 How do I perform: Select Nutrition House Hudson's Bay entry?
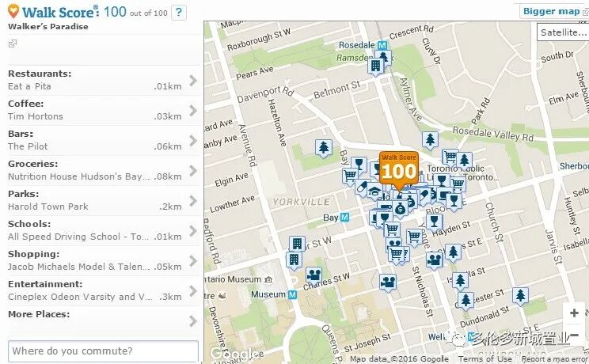pos(79,176)
